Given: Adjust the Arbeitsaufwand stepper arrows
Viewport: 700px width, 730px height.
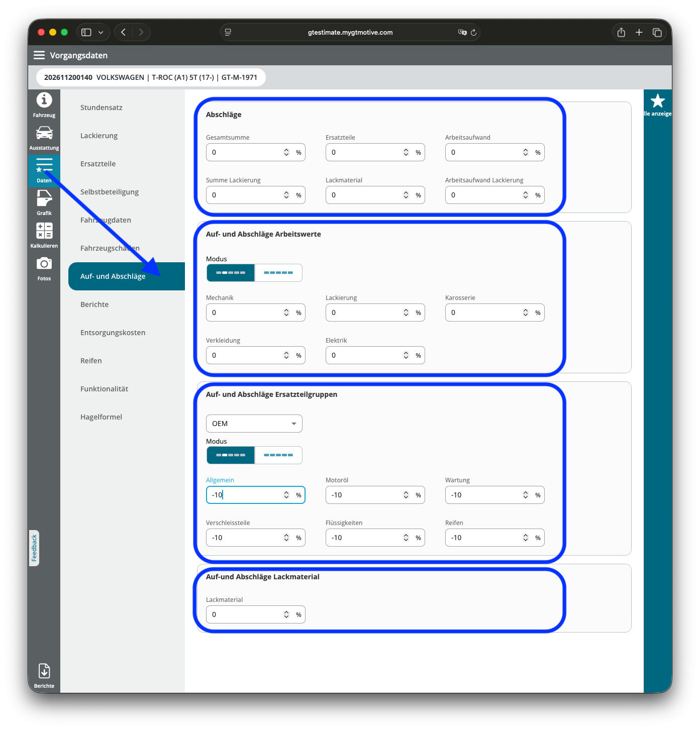Looking at the screenshot, I should [x=526, y=152].
